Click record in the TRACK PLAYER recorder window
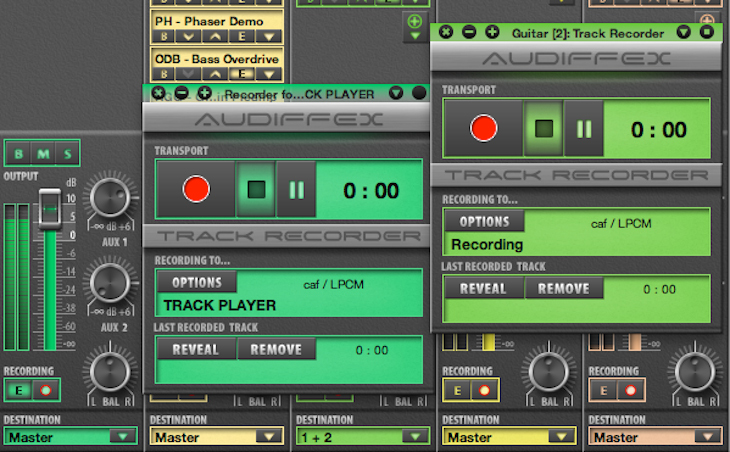Screen dimensions: 730x452 tap(196, 189)
